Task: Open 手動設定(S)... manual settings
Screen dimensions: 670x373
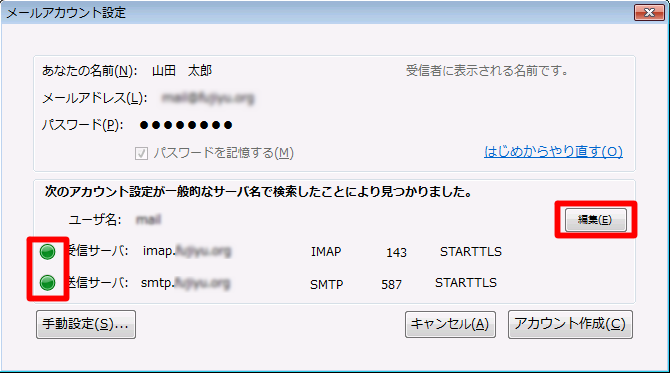Action: click(x=86, y=324)
